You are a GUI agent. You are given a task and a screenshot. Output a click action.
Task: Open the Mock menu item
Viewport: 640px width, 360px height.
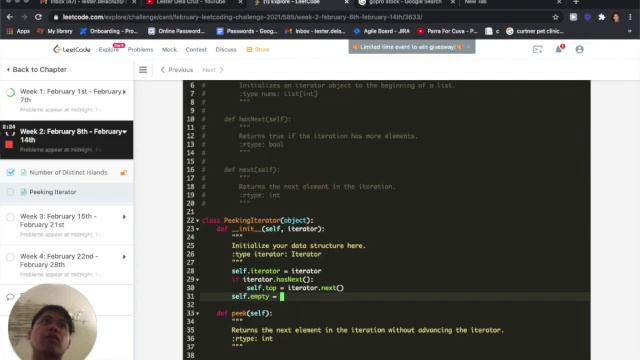coord(169,49)
